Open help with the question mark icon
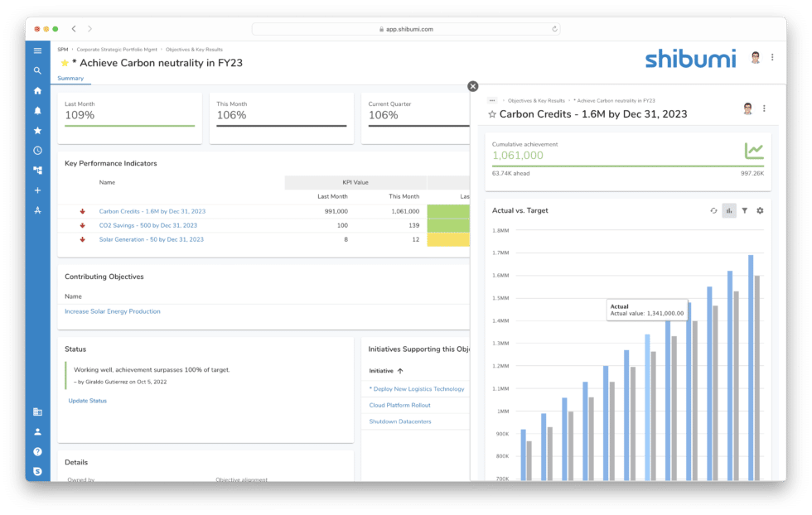The width and height of the screenshot is (812, 515). pyautogui.click(x=36, y=451)
